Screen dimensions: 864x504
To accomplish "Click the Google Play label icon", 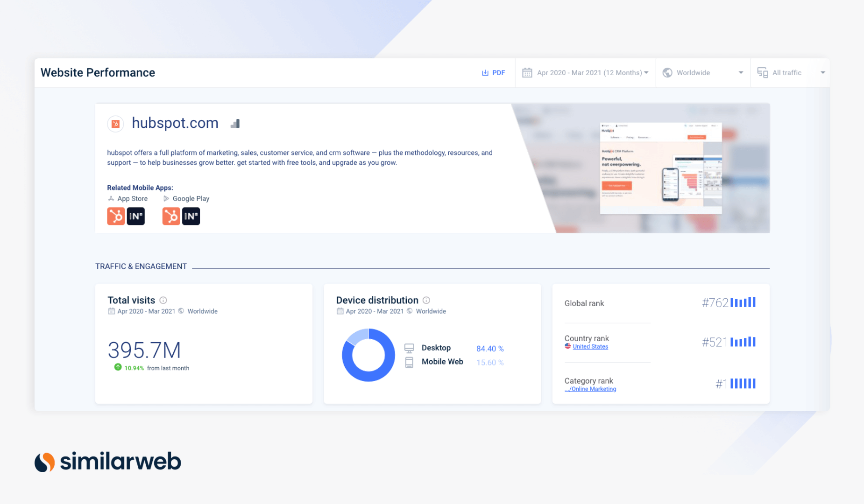I will click(166, 199).
